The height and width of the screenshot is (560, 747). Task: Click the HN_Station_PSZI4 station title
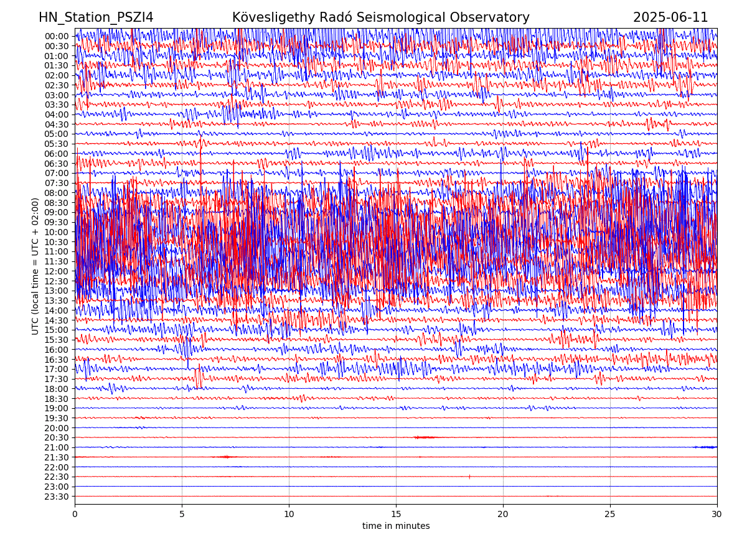click(x=96, y=18)
